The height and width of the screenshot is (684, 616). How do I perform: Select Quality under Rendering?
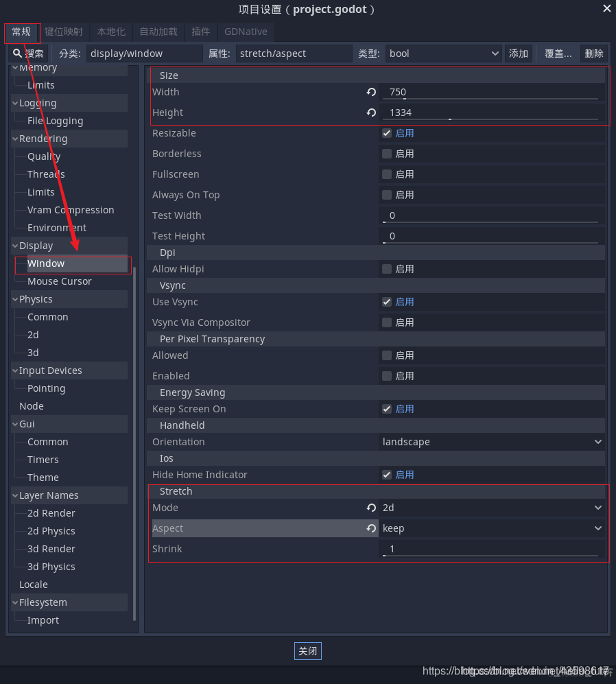(x=44, y=156)
